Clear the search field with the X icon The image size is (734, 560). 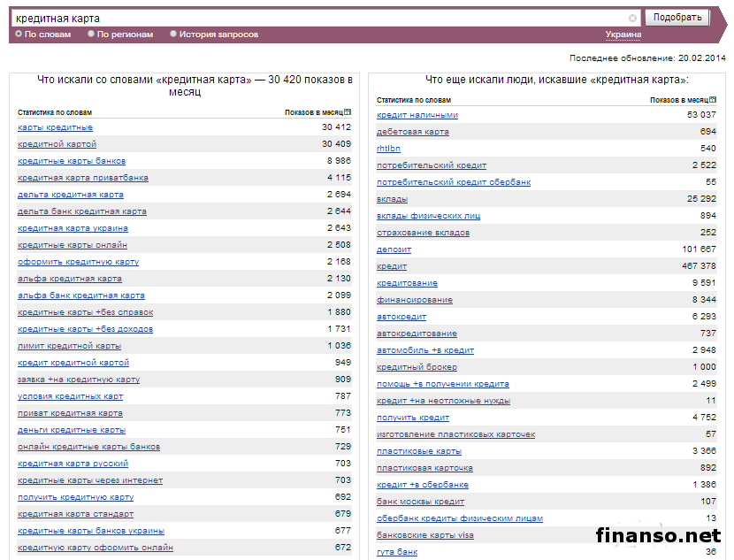point(632,18)
